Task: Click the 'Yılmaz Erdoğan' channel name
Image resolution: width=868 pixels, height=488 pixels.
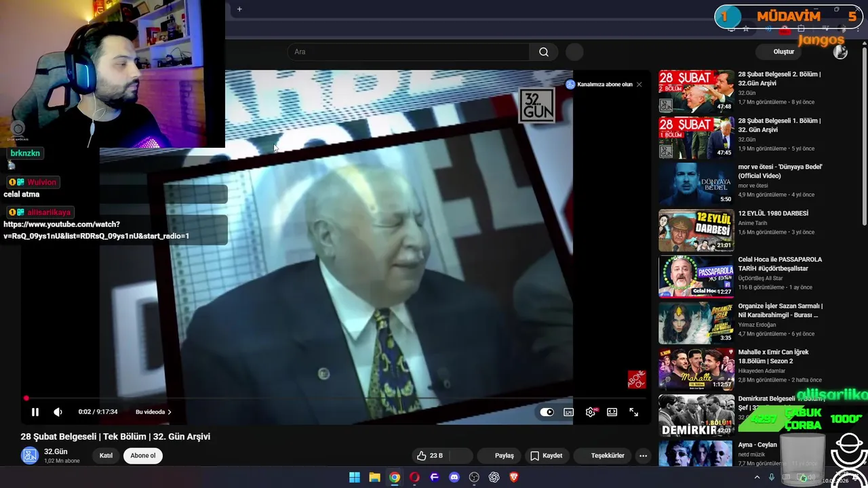Action: pyautogui.click(x=757, y=325)
